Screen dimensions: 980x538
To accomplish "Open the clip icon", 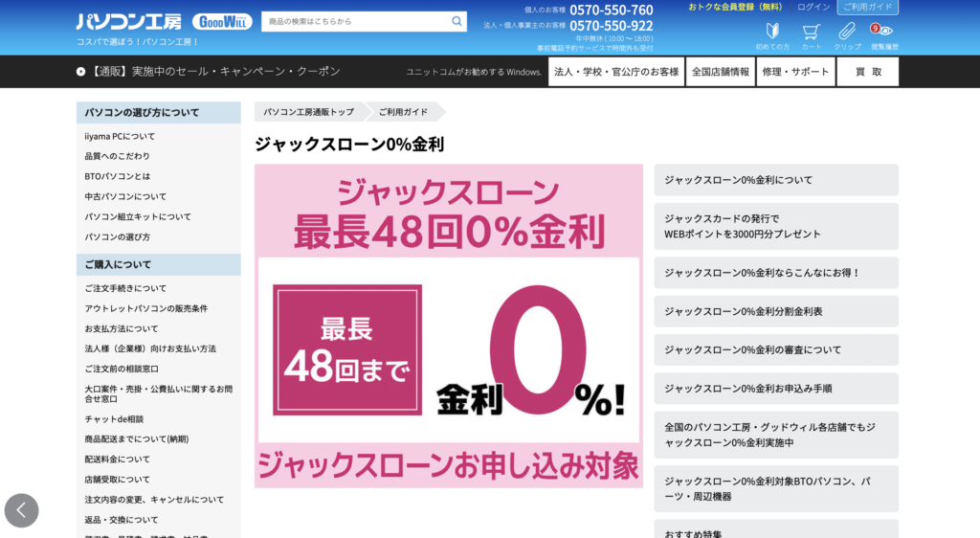I will (x=847, y=36).
